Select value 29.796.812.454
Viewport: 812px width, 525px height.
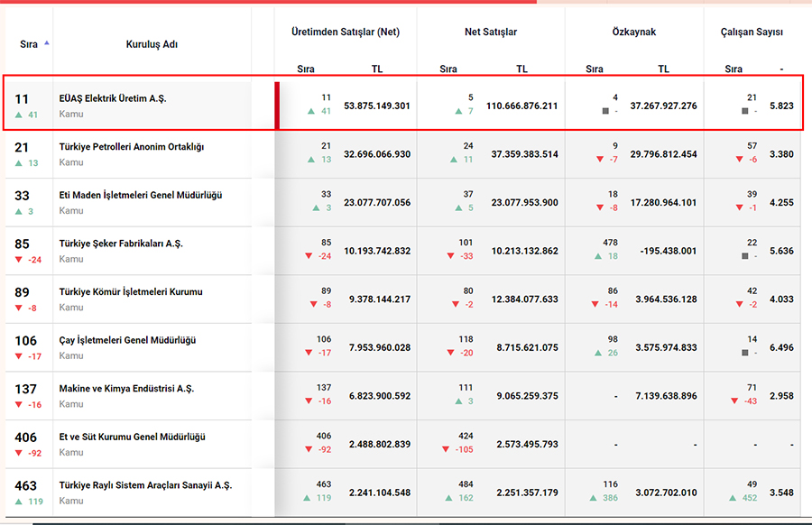tap(663, 154)
